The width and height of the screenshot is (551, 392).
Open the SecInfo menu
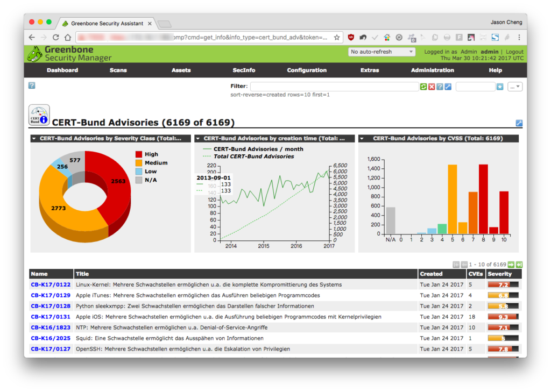point(244,70)
